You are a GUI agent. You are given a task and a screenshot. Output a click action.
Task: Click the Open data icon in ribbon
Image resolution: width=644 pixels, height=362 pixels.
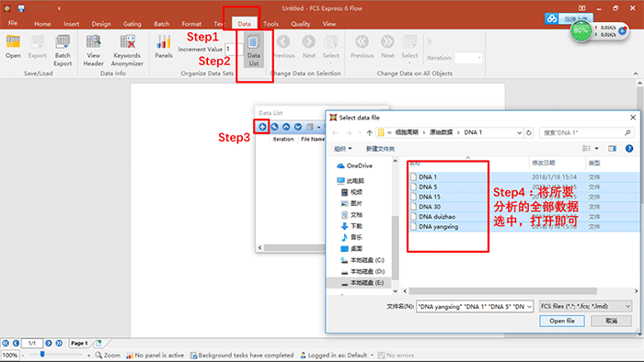(13, 46)
